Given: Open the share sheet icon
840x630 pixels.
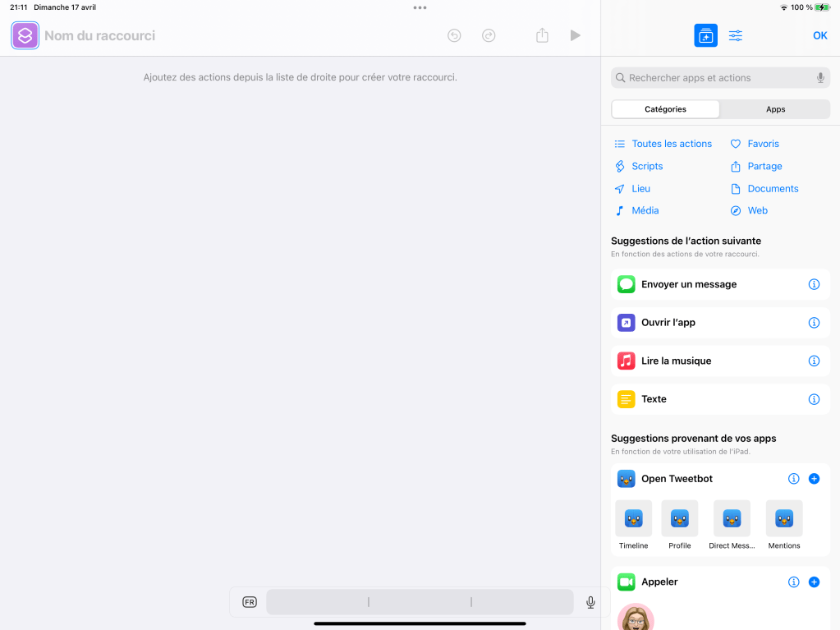Looking at the screenshot, I should [542, 35].
